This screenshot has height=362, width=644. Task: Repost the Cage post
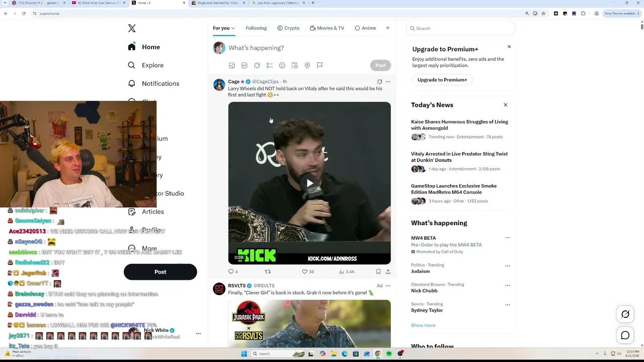pyautogui.click(x=268, y=271)
